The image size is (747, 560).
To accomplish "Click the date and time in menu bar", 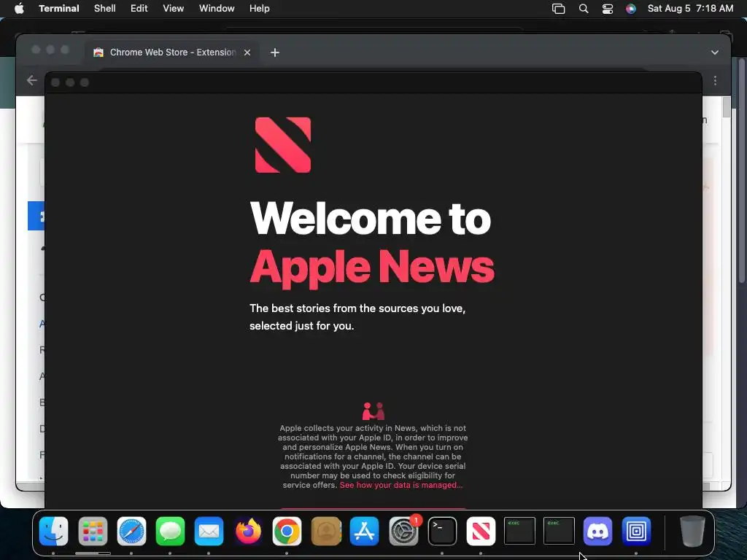I will coord(690,9).
